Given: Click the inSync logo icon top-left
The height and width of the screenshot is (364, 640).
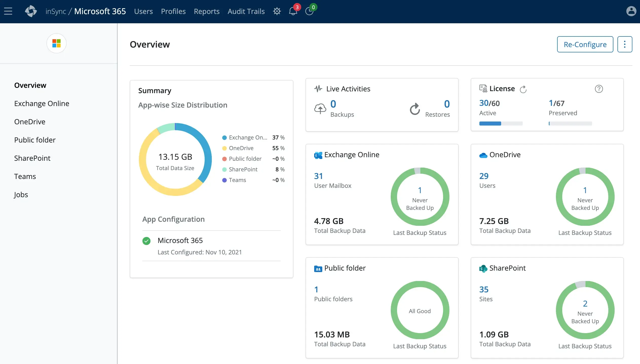Looking at the screenshot, I should (x=30, y=11).
